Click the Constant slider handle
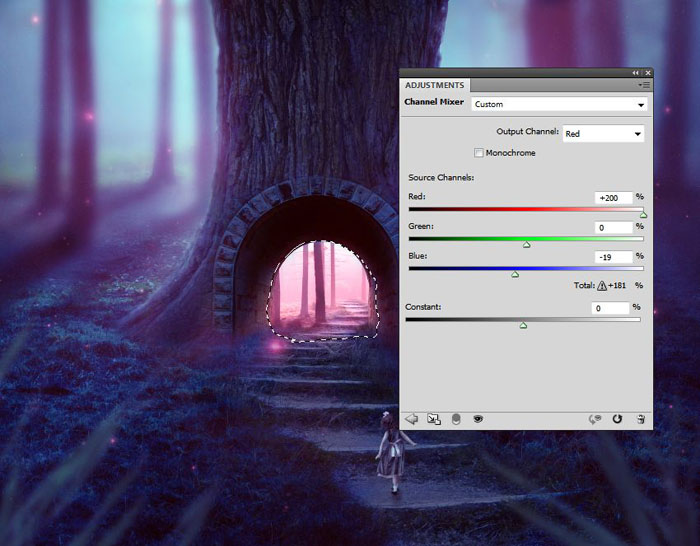 coord(523,325)
